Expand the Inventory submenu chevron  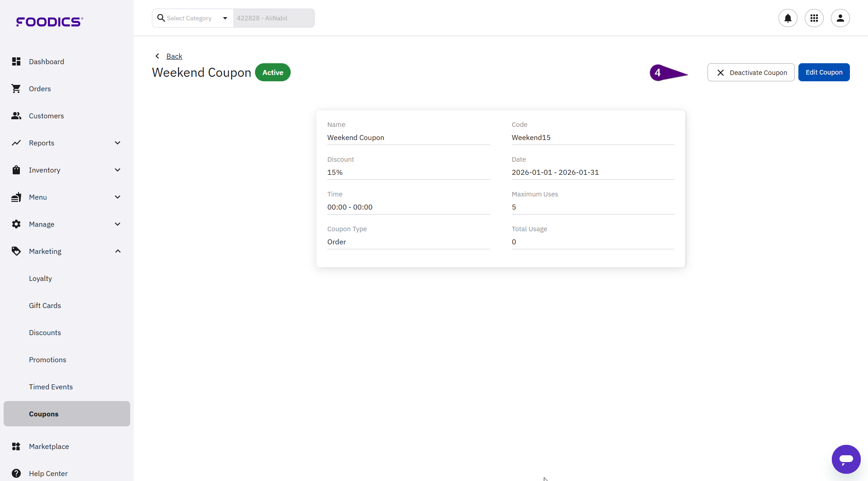118,170
